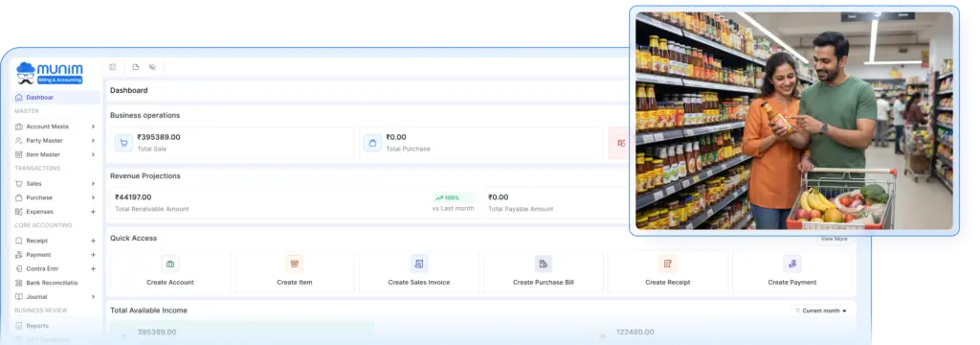Click the Business operations heading

145,115
